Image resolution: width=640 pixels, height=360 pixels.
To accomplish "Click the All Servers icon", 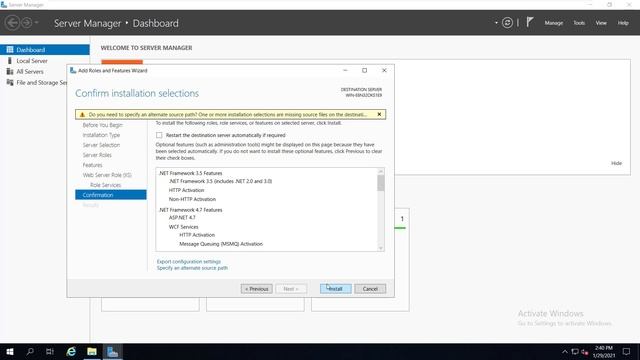I will 10,71.
